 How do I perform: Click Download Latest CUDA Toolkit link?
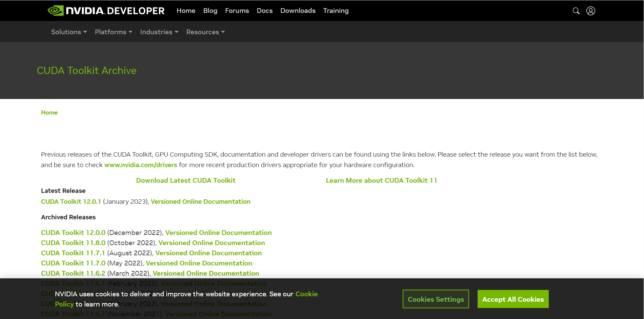click(186, 180)
